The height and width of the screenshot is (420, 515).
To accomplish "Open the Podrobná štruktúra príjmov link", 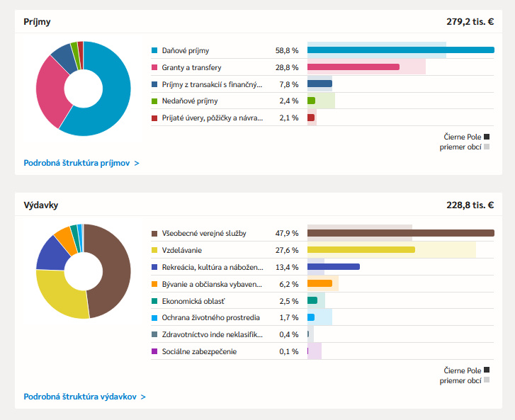I will click(81, 163).
